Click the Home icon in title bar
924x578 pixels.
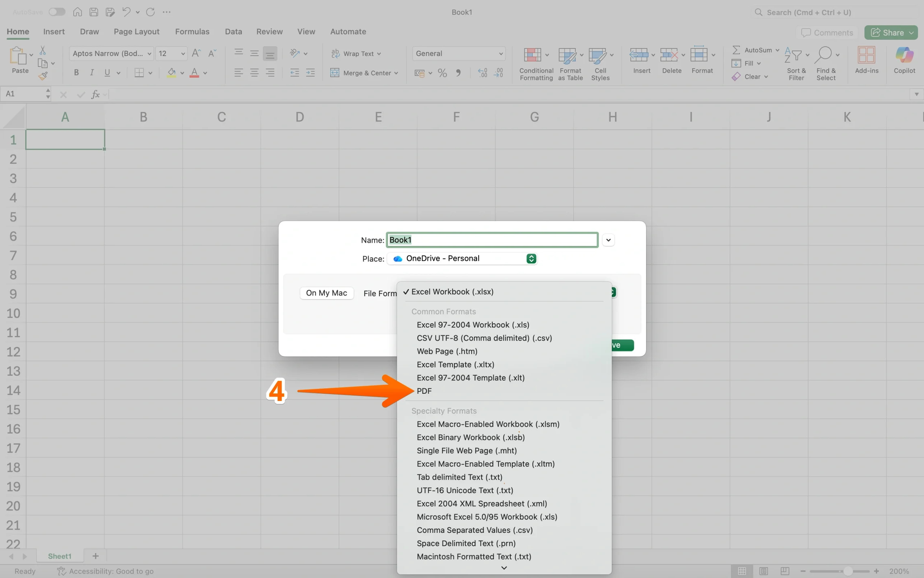(78, 12)
